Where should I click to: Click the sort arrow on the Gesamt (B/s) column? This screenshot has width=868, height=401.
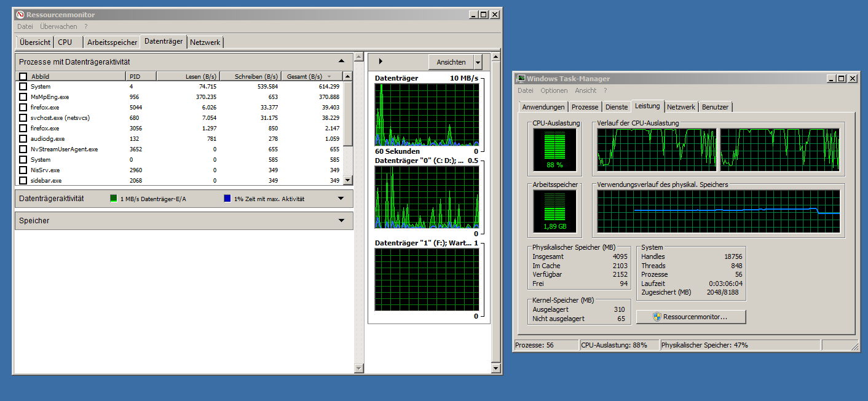click(x=329, y=77)
